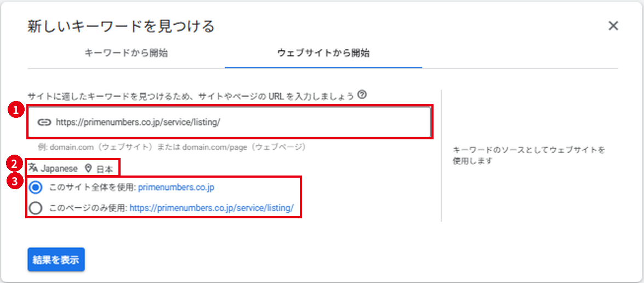Image resolution: width=644 pixels, height=283 pixels.
Task: Click the location pin icon
Action: tap(88, 168)
